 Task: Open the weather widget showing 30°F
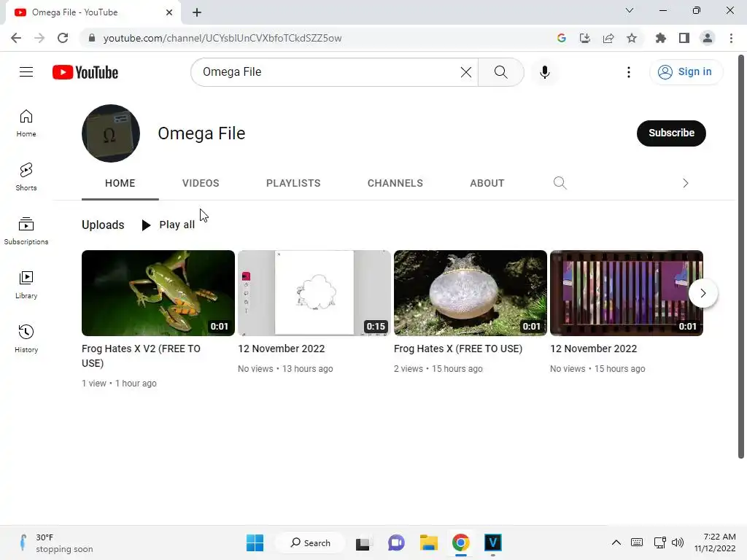56,542
